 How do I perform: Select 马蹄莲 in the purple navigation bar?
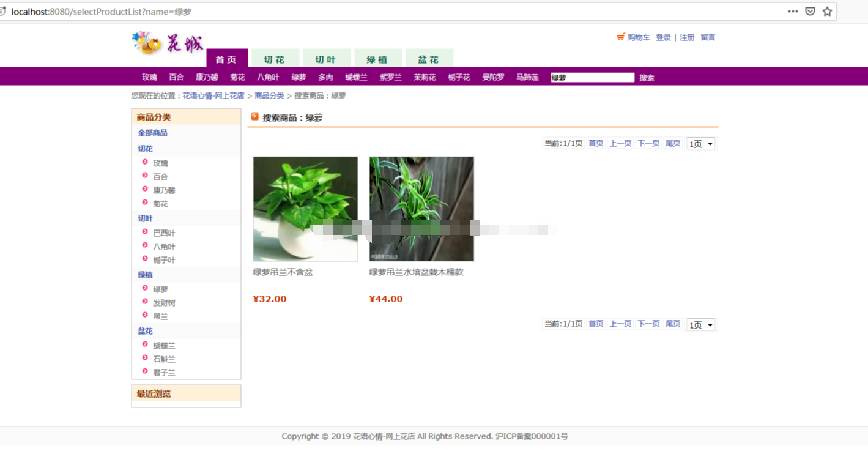point(527,77)
